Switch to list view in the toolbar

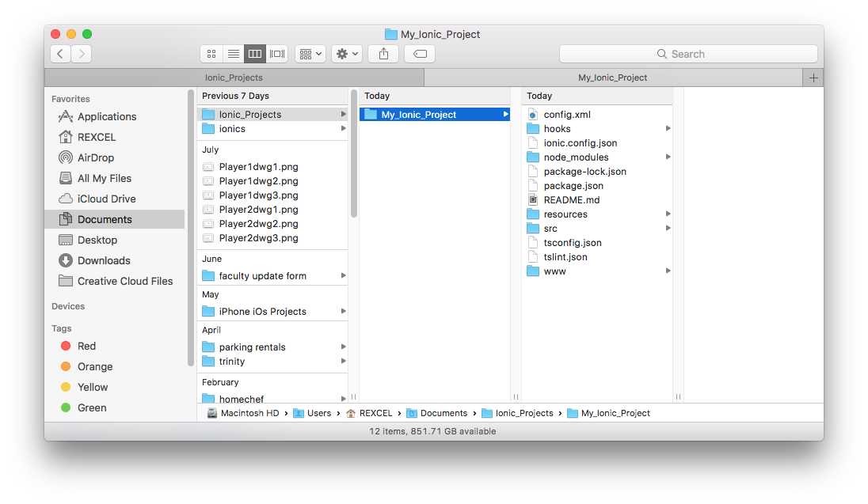(233, 53)
